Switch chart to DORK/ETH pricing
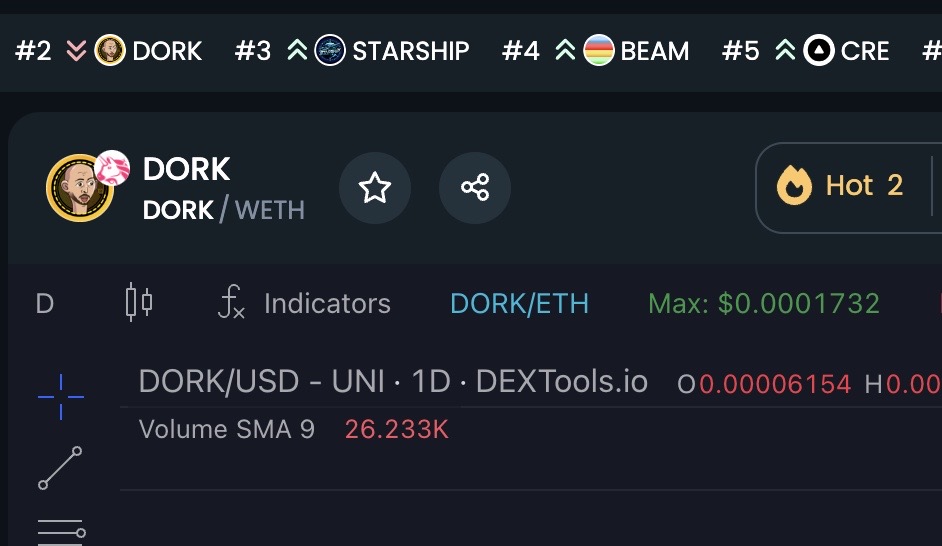This screenshot has width=942, height=546. tap(519, 304)
